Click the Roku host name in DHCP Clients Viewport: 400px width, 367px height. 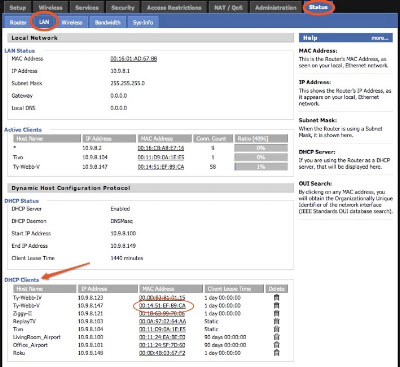pyautogui.click(x=19, y=353)
